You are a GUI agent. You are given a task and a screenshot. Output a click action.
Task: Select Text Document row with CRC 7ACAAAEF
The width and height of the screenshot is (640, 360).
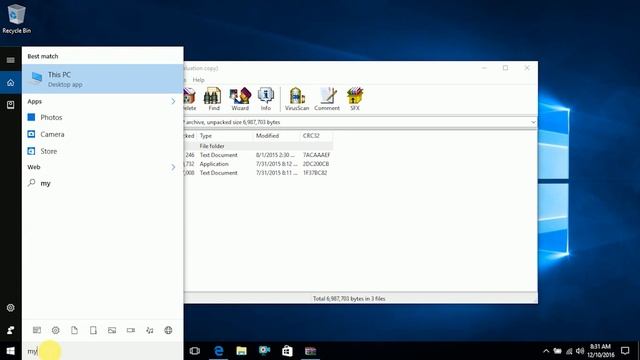(x=258, y=155)
